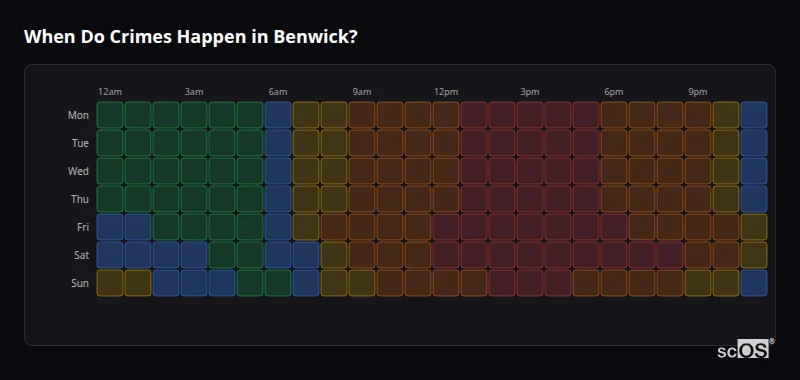
Task: Click the Tue row label
Action: 80,143
